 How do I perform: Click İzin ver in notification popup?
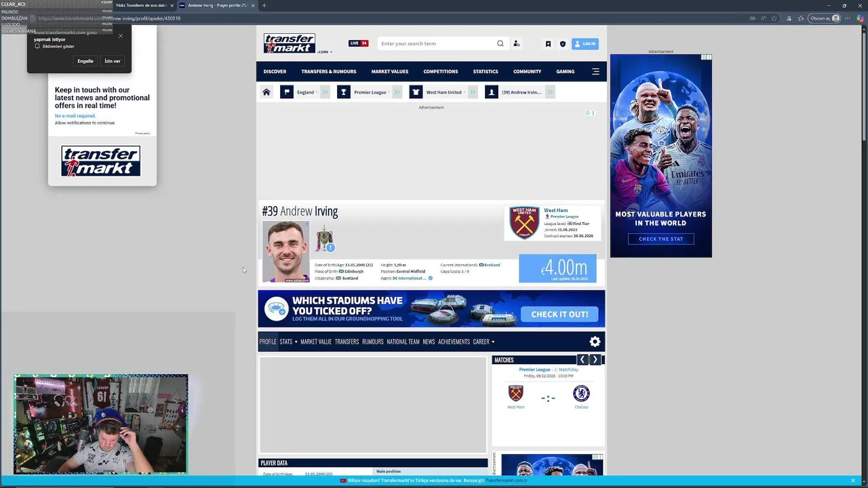click(113, 61)
